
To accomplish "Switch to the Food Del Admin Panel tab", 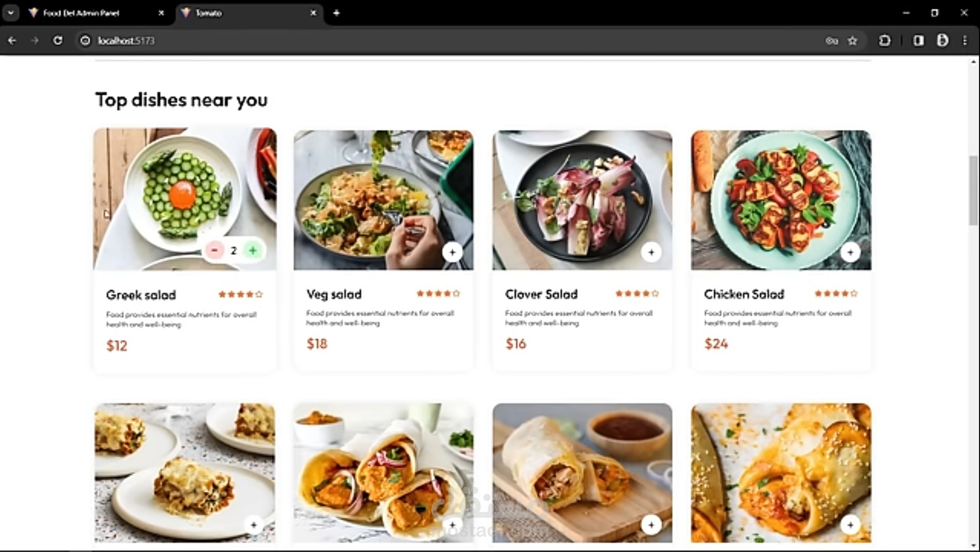I will 82,13.
